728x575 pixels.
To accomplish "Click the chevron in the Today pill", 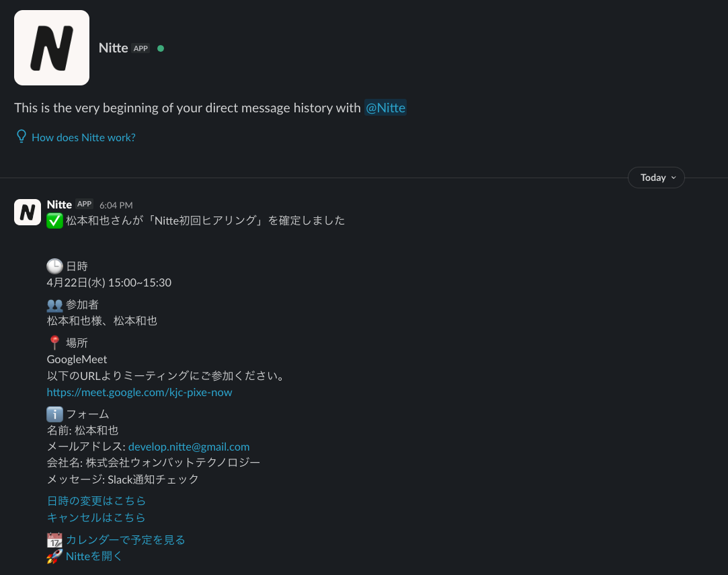I will coord(674,178).
